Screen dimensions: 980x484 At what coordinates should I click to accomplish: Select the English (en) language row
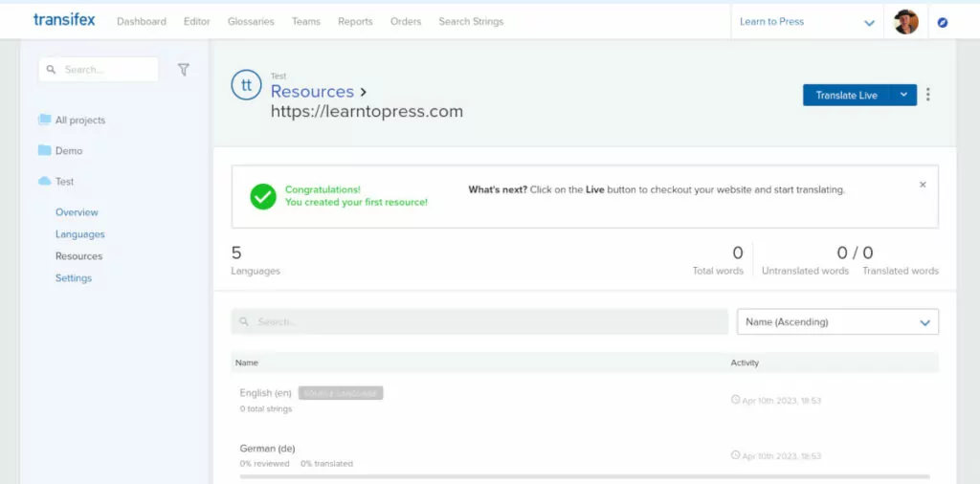coord(585,400)
